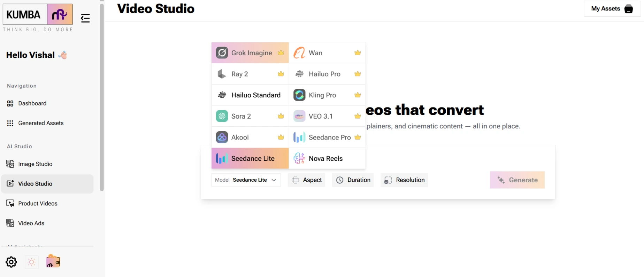The image size is (644, 277).
Task: Choose the Akool model
Action: click(250, 137)
